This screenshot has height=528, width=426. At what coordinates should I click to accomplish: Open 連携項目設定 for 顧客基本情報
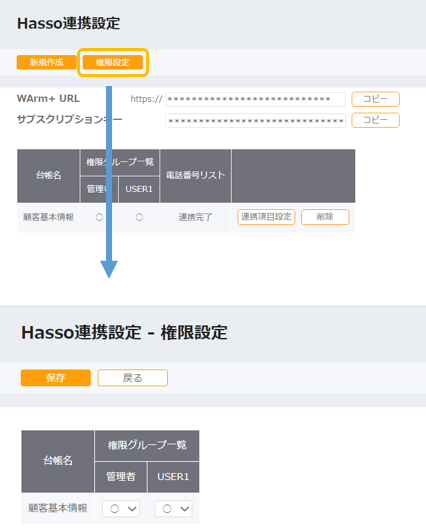[266, 217]
